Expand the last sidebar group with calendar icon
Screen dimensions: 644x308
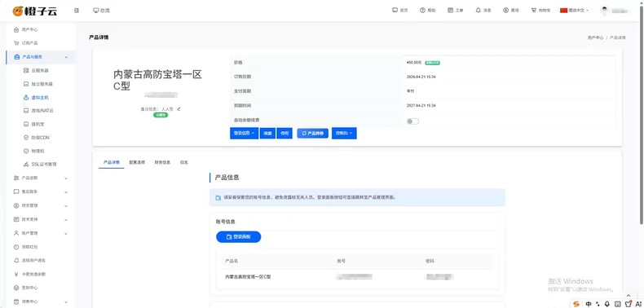[41, 301]
